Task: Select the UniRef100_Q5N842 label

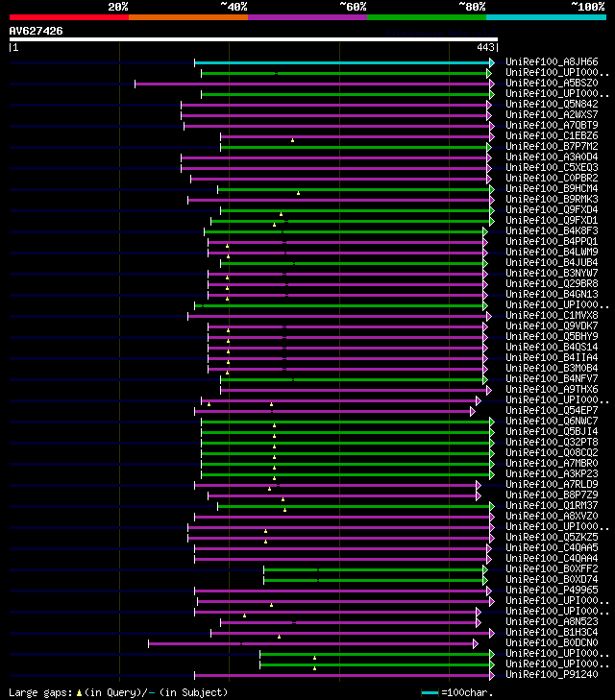Action: (x=552, y=104)
